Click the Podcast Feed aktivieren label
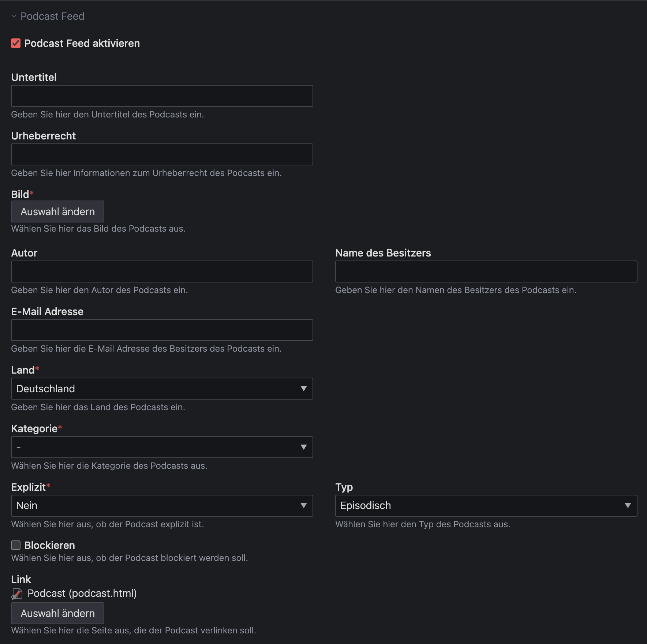The image size is (647, 644). 82,44
